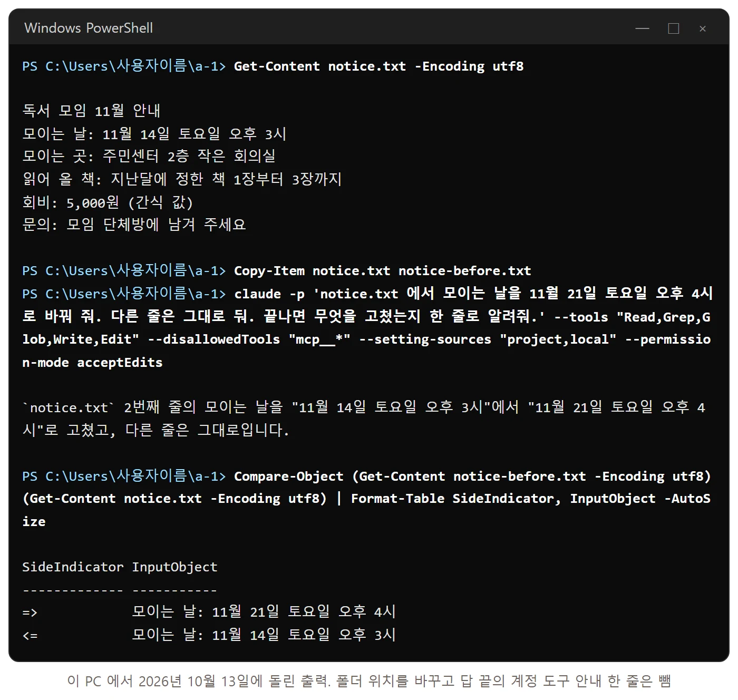The image size is (738, 700).
Task: Click the '문의: 모임 단체방에 남겨 주세요' line
Action: point(134,225)
